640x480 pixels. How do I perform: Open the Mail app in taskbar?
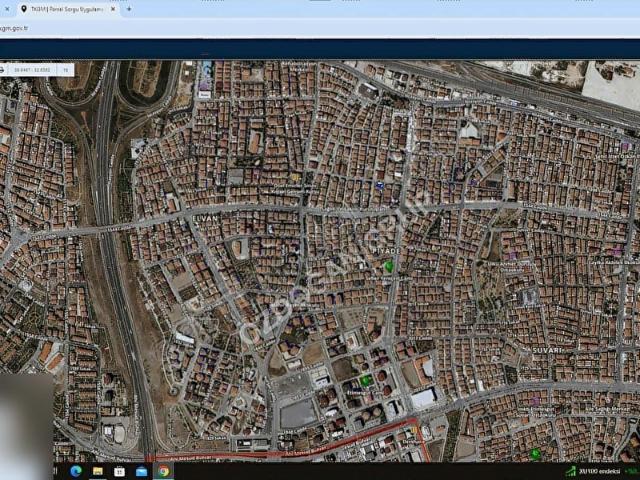(141, 471)
